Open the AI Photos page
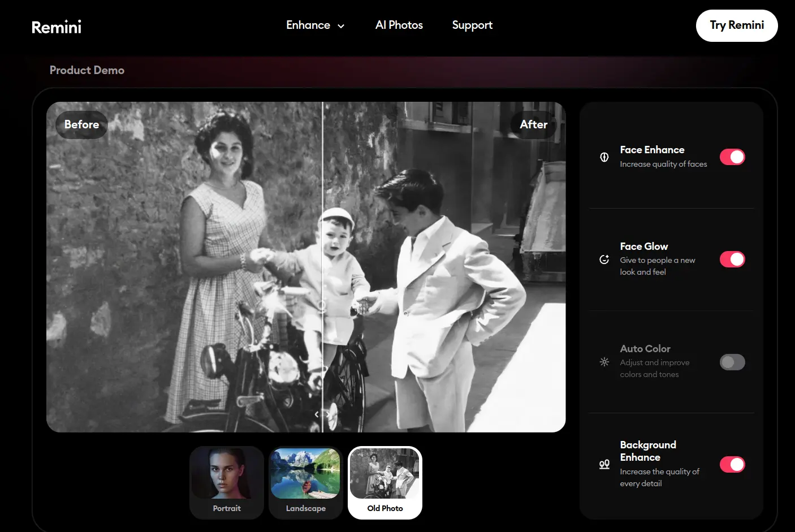The image size is (795, 532). click(x=399, y=25)
